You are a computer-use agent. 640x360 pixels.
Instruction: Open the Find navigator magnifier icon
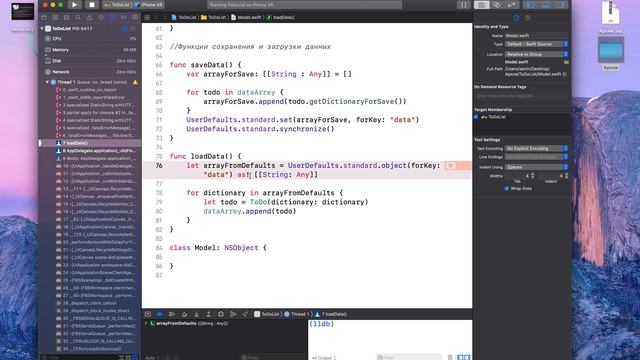(x=78, y=18)
